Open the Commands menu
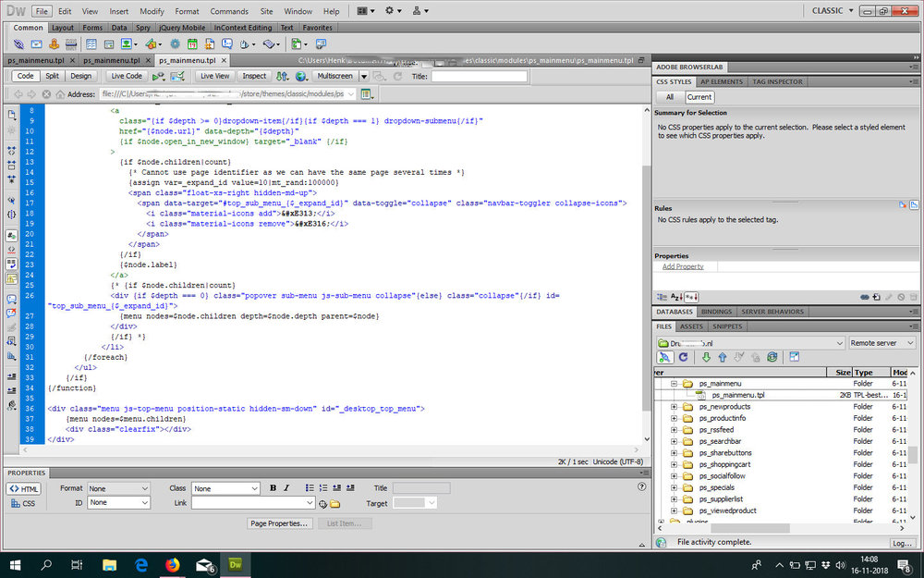The image size is (924, 578). [x=229, y=11]
